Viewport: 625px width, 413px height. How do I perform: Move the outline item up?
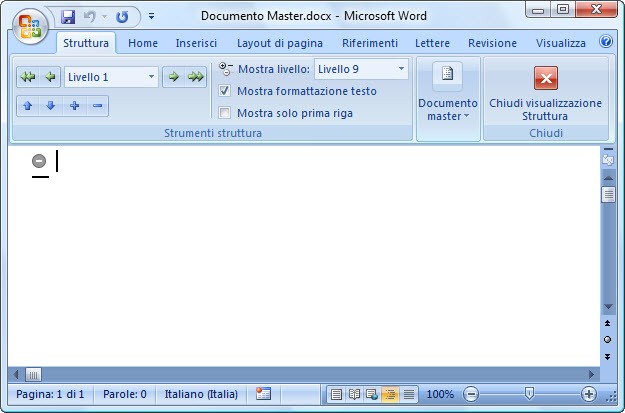(x=28, y=106)
